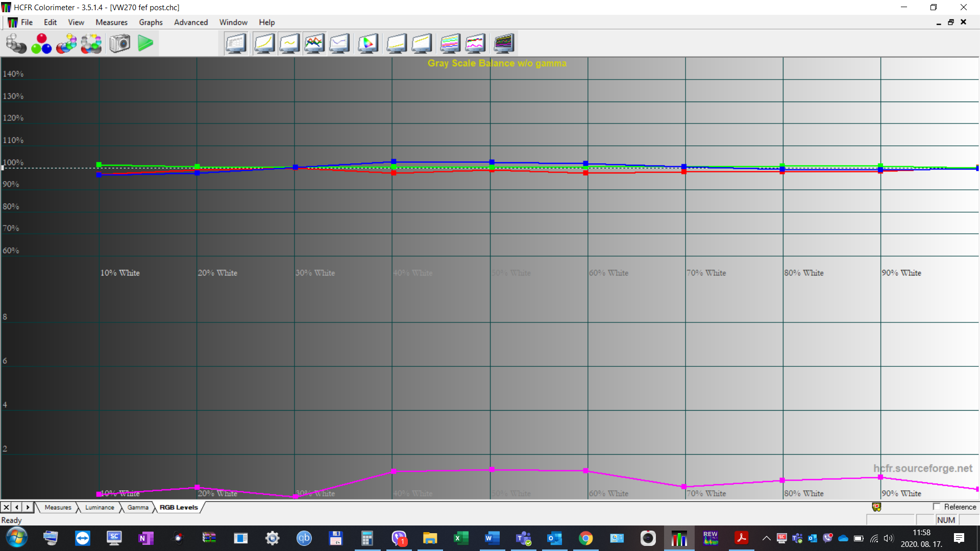Screen dimensions: 980x551
Task: Launch secondary colors measurement
Action: point(67,43)
